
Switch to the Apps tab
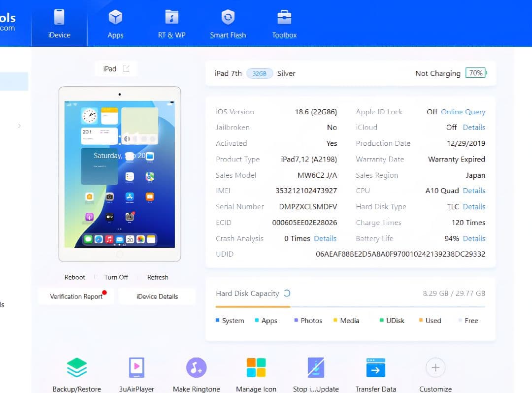click(115, 22)
